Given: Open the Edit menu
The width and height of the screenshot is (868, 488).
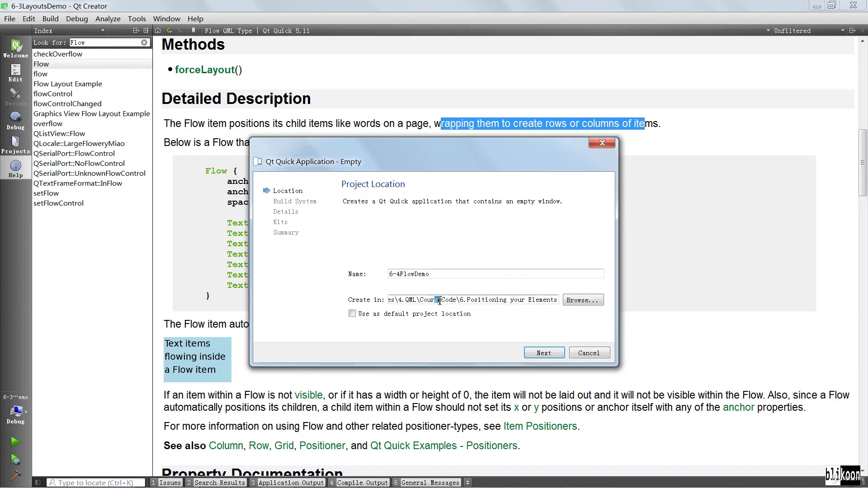Looking at the screenshot, I should tap(29, 19).
